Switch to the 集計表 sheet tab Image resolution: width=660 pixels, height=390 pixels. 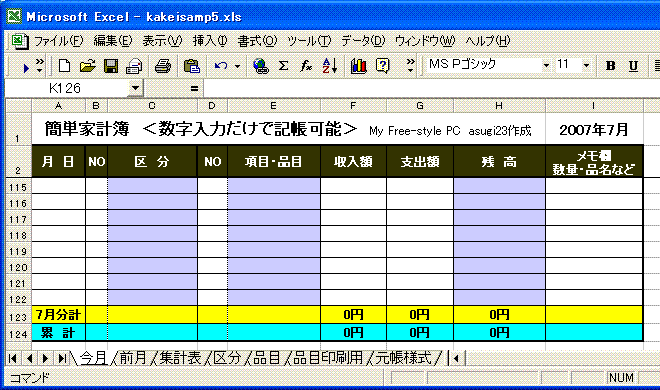[x=180, y=358]
